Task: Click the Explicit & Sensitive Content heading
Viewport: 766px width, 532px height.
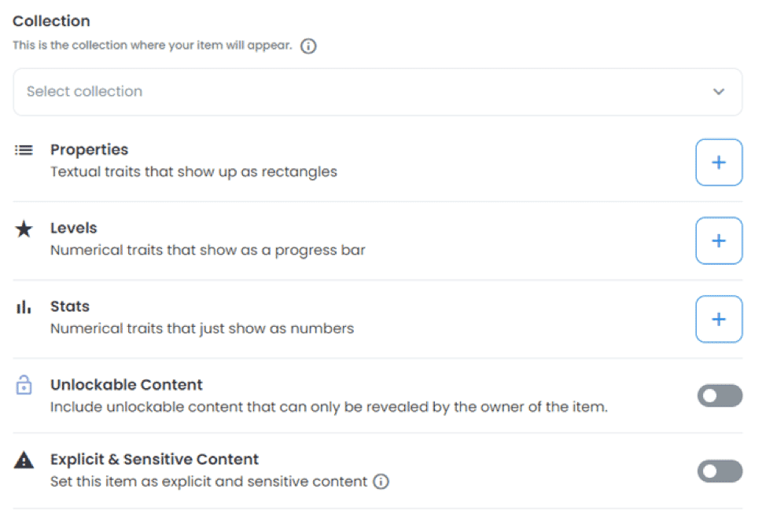Action: 154,460
